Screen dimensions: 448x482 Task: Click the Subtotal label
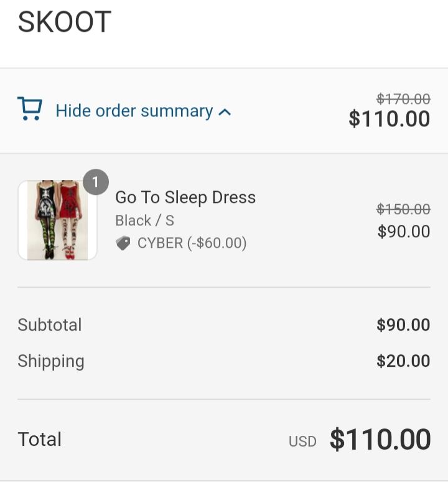pyautogui.click(x=50, y=325)
